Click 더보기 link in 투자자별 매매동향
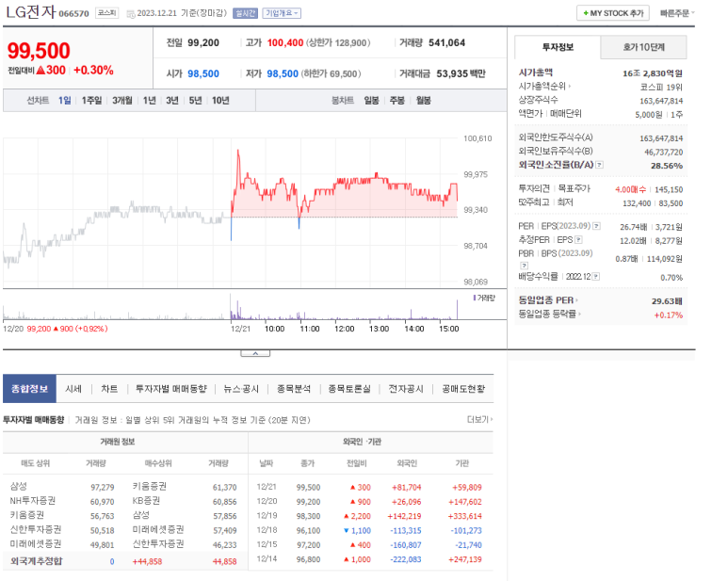 (x=479, y=420)
